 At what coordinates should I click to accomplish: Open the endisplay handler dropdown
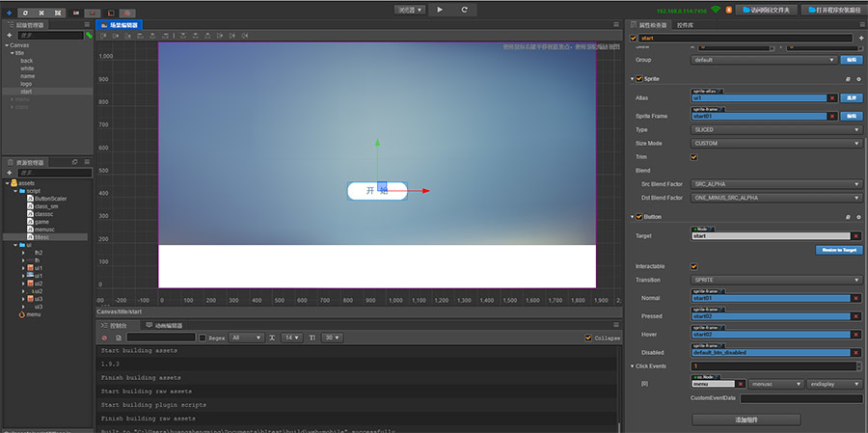[835, 384]
